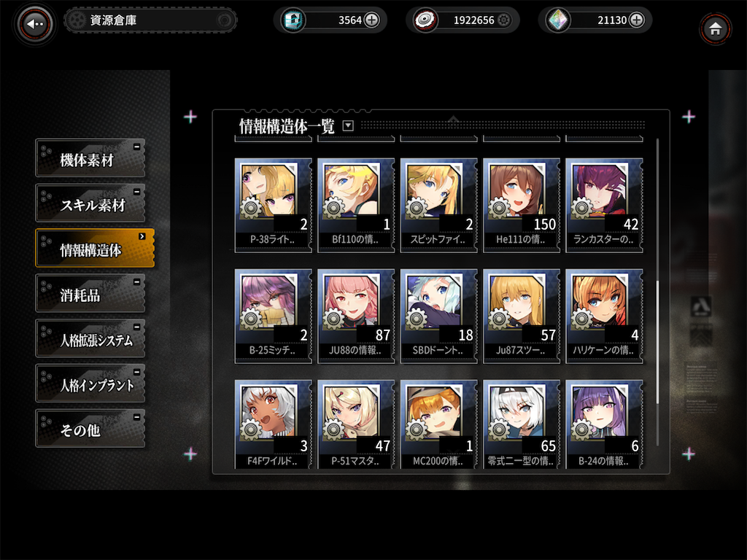
Task: Open the 人格拡張システム tab
Action: point(90,338)
